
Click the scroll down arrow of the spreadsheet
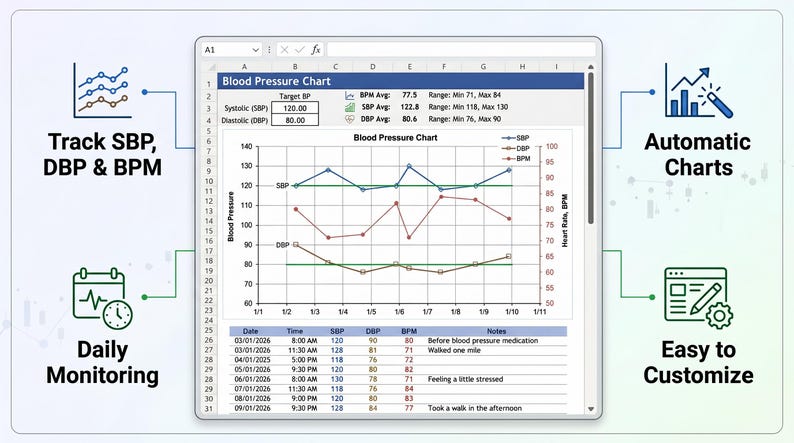[590, 409]
